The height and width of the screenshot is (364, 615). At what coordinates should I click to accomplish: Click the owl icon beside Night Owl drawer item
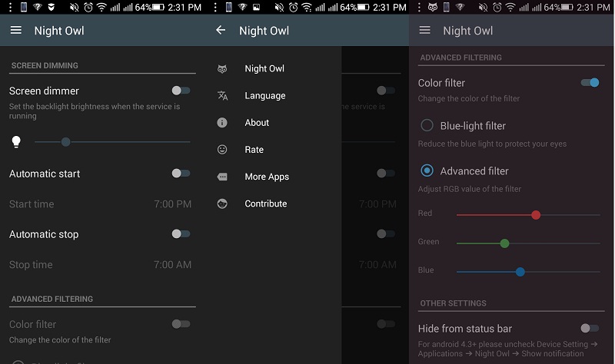click(222, 69)
